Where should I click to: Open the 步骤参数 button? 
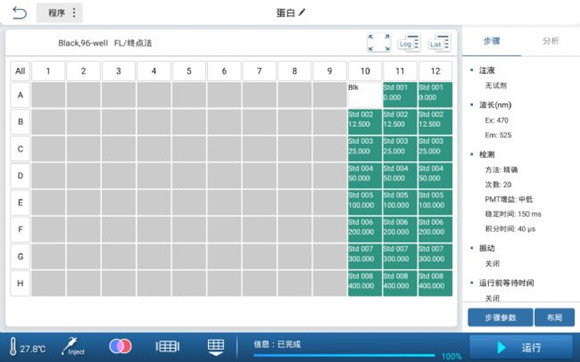pos(500,317)
